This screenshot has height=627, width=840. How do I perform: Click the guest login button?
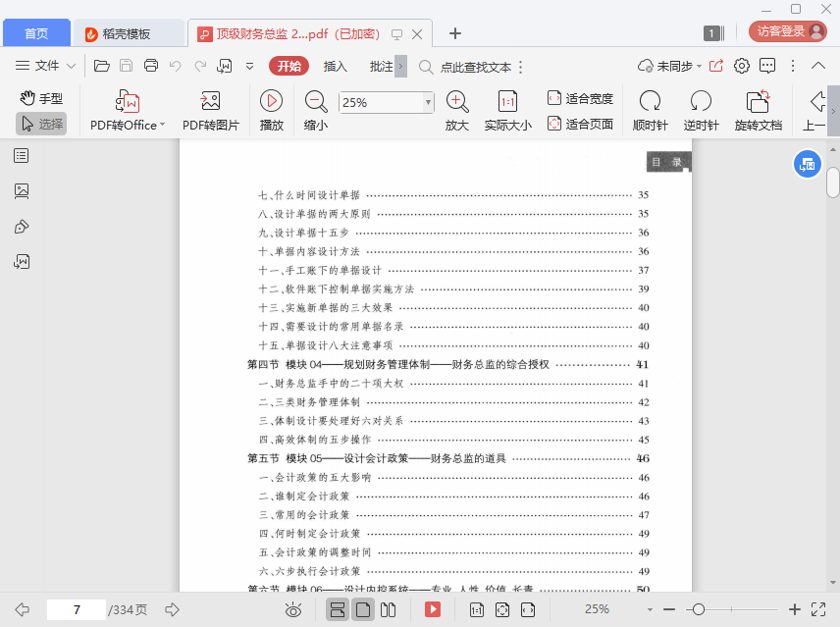click(787, 31)
